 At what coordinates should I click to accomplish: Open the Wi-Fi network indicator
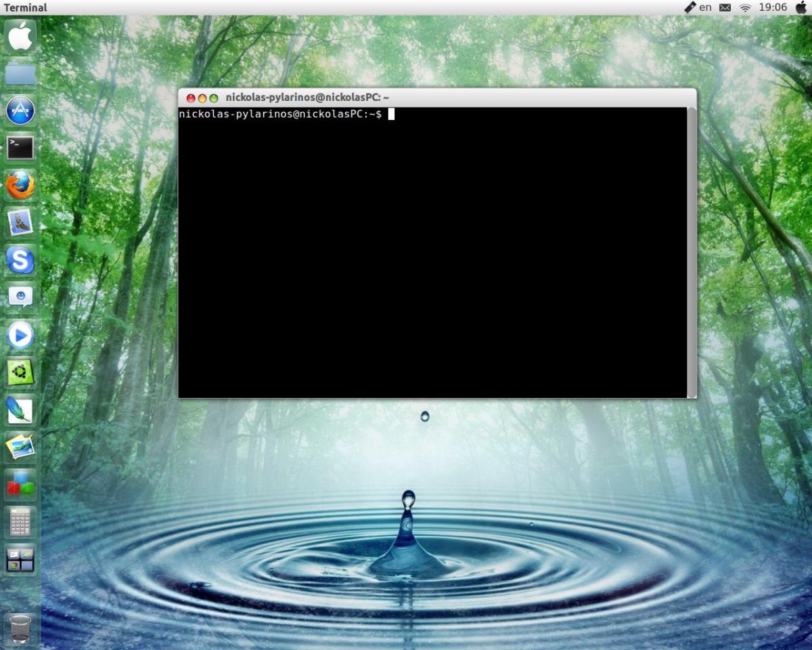pyautogui.click(x=745, y=7)
